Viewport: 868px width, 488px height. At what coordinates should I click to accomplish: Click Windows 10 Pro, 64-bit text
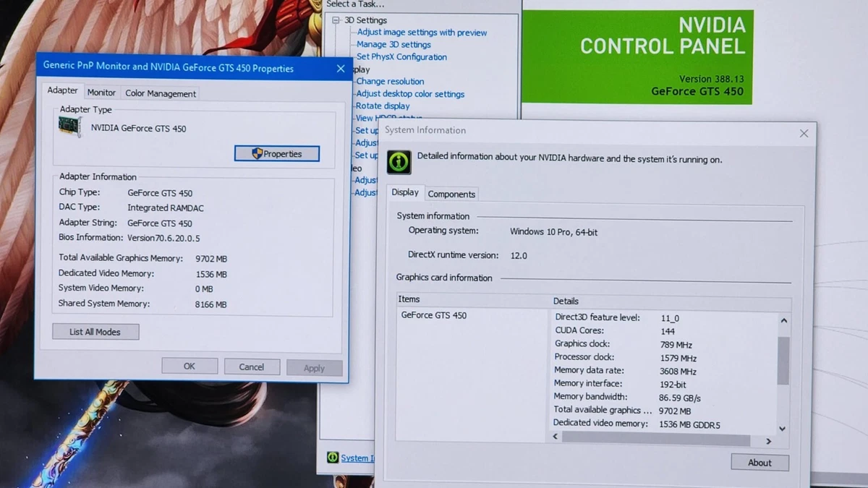pyautogui.click(x=554, y=232)
